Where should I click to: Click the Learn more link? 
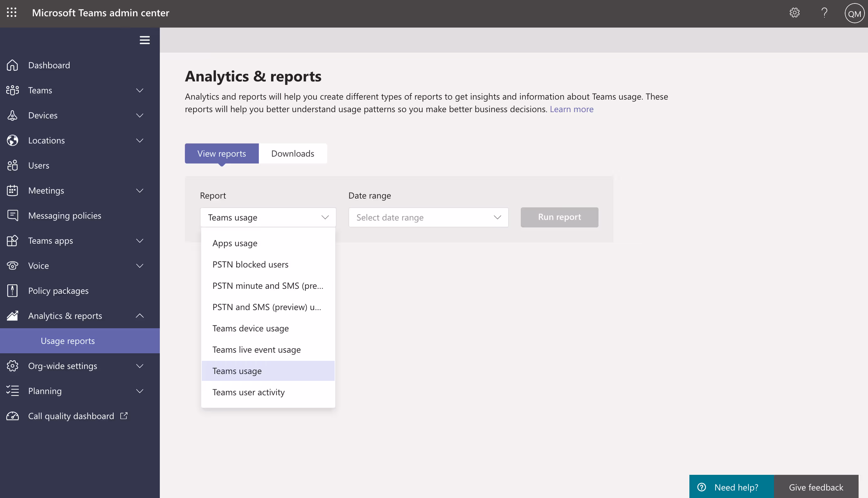(x=571, y=109)
